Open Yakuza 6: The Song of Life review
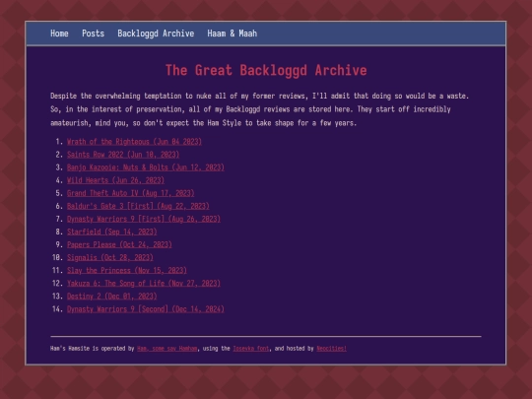 (144, 284)
